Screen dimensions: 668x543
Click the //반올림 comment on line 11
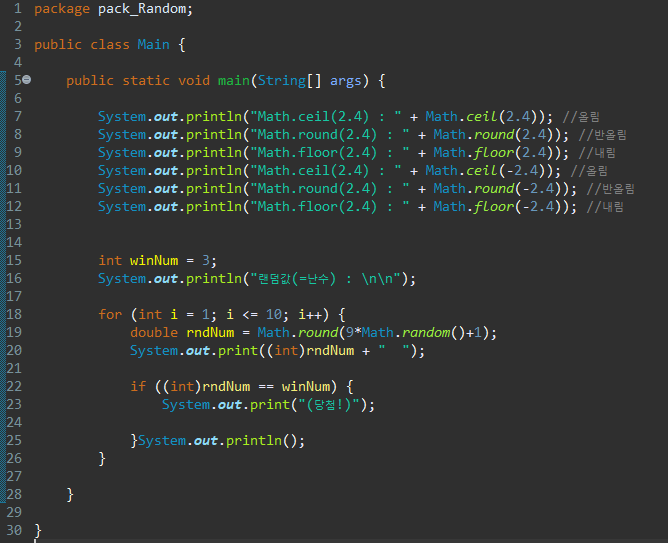click(x=610, y=188)
